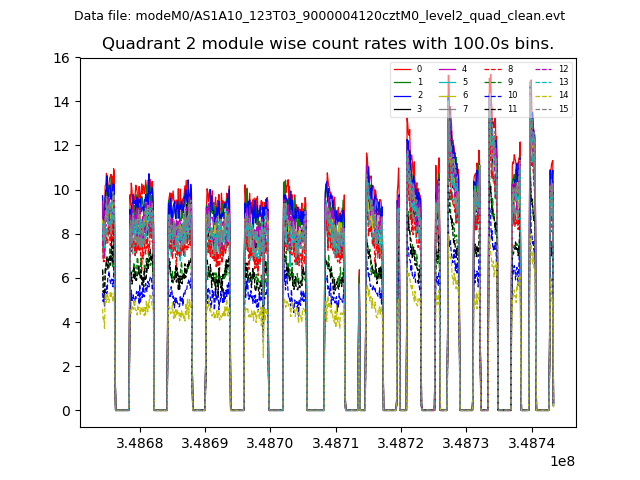Click y-axis tick label 16
The height and width of the screenshot is (480, 640).
(x=62, y=58)
